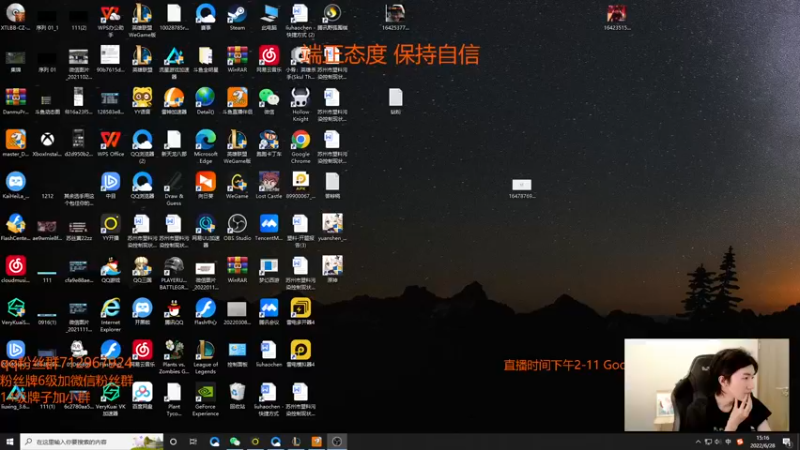Open the Windows Start menu
The image size is (800, 450).
[10, 441]
